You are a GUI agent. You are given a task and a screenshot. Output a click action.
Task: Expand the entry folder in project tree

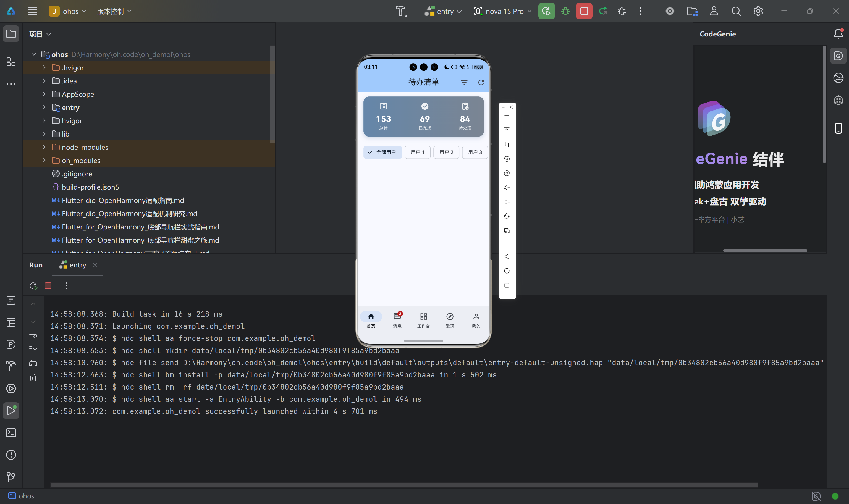[44, 107]
